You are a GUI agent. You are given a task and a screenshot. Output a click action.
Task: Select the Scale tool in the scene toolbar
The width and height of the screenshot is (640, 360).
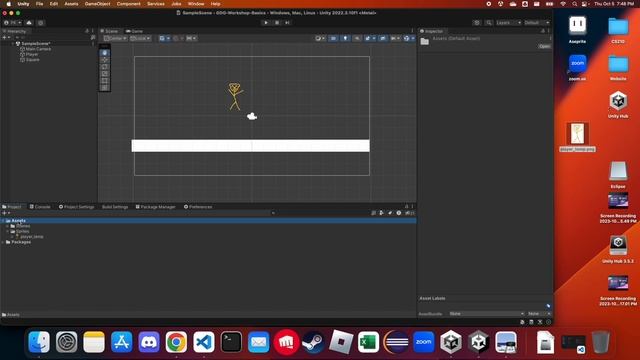click(104, 74)
